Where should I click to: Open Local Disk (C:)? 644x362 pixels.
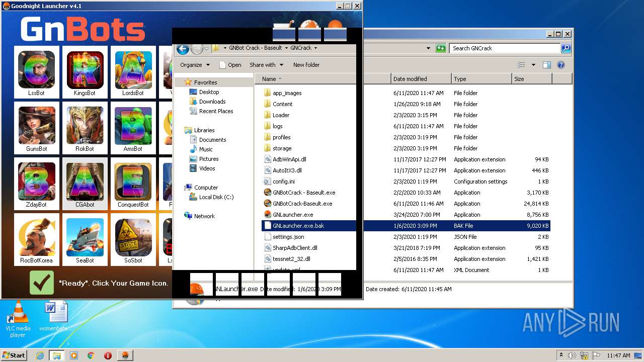tap(216, 197)
